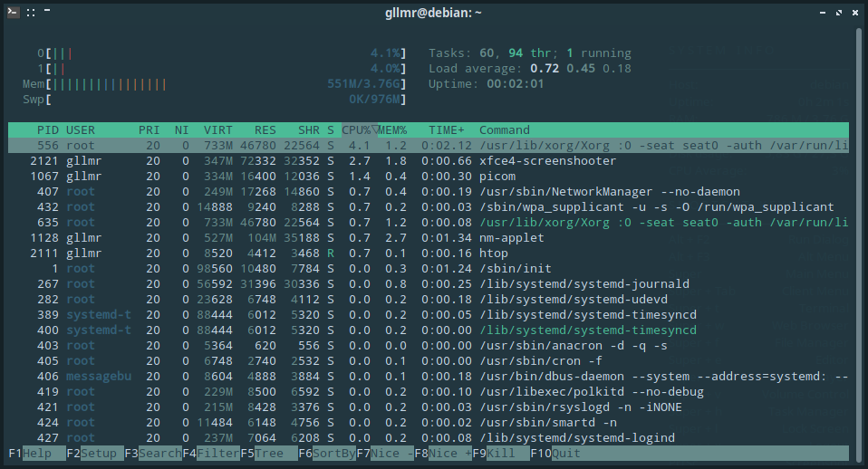The height and width of the screenshot is (469, 868).
Task: Select the highlighted Xorg PID 556 row
Action: point(429,146)
